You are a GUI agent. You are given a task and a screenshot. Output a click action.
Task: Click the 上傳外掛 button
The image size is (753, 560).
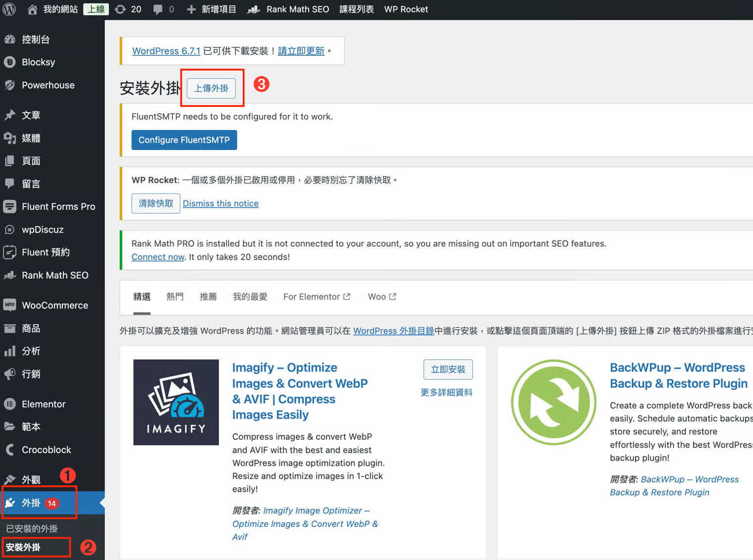point(212,88)
